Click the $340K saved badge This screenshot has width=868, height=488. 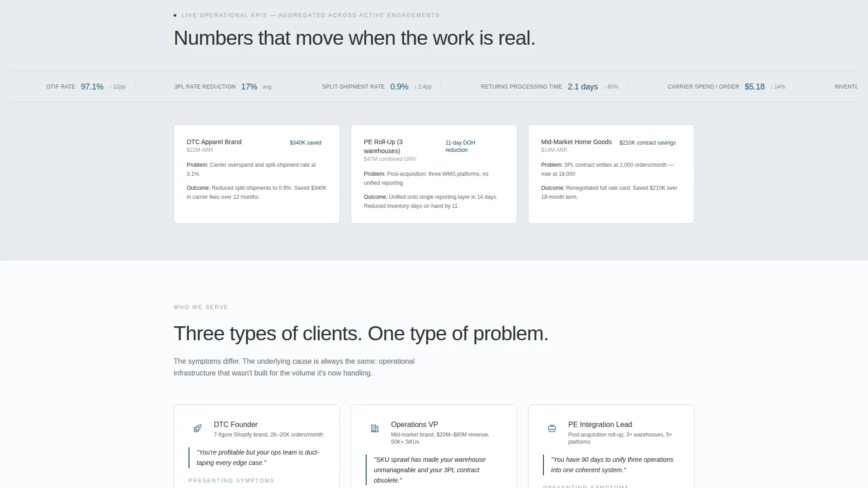[x=306, y=143]
